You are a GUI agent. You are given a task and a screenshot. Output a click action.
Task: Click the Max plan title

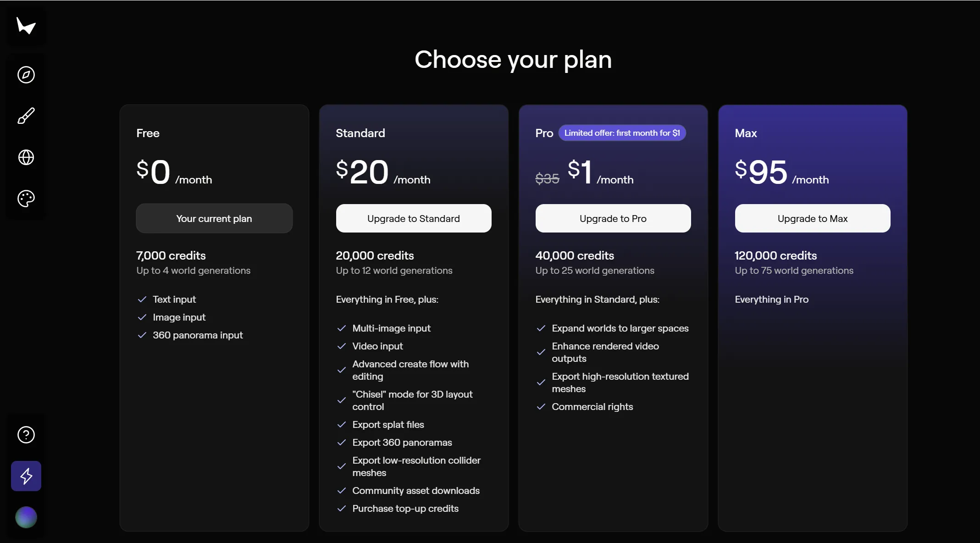tap(746, 133)
